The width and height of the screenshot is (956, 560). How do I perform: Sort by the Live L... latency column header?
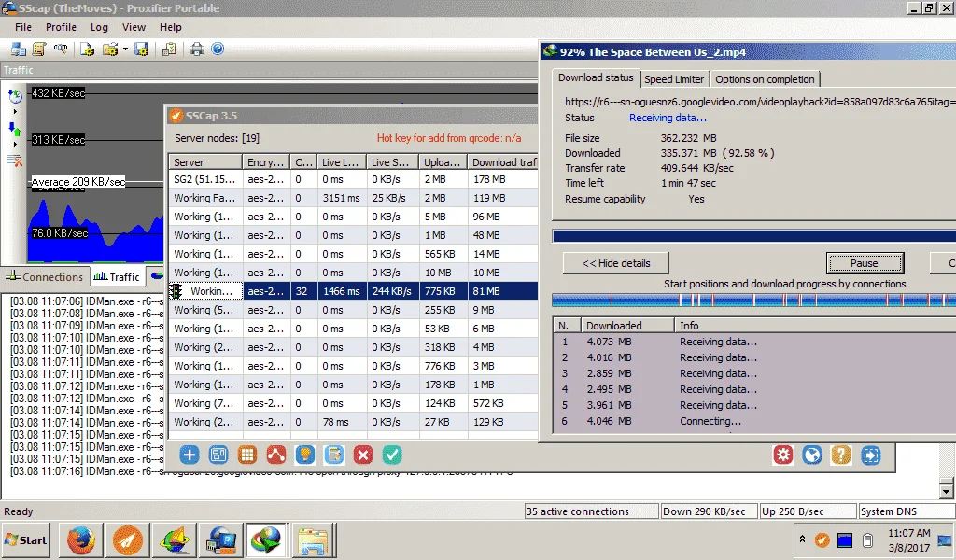342,162
